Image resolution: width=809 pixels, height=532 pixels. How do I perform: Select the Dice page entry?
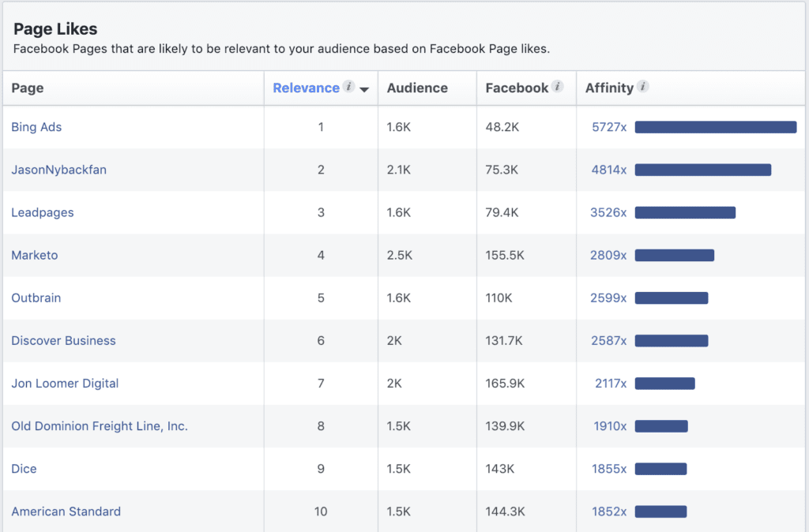24,469
